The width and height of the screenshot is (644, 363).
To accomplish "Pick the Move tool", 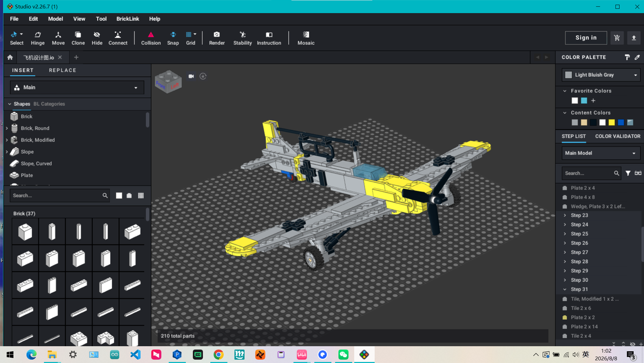I will (x=58, y=38).
